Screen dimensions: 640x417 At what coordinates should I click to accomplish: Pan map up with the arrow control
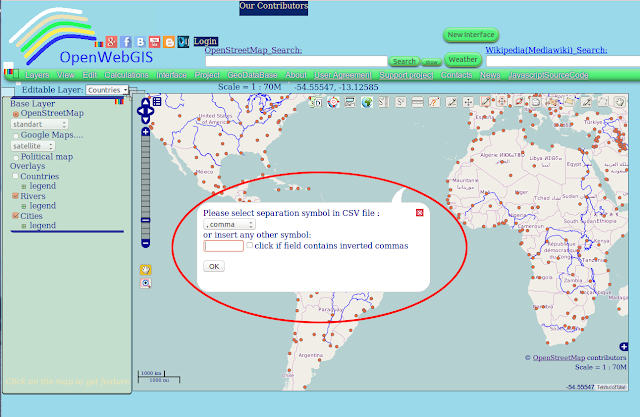click(x=146, y=102)
